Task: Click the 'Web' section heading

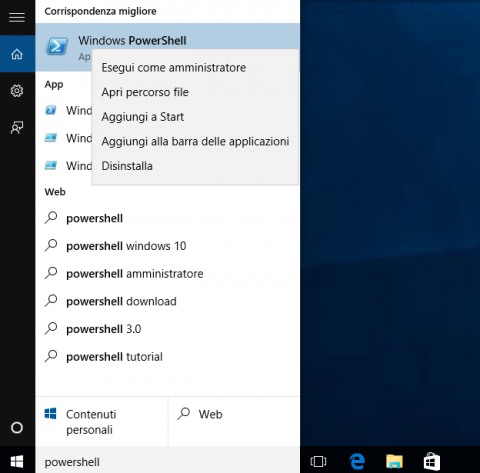Action: pyautogui.click(x=55, y=192)
